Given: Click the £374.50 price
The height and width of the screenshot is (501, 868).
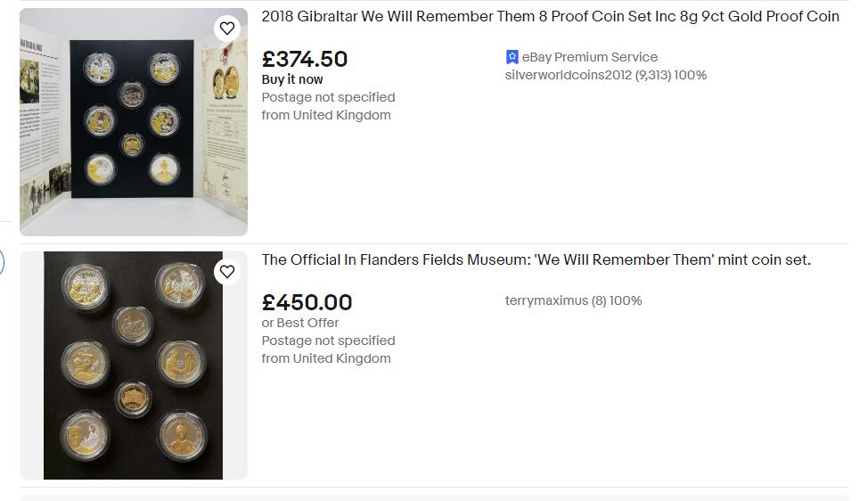Looking at the screenshot, I should pos(305,59).
